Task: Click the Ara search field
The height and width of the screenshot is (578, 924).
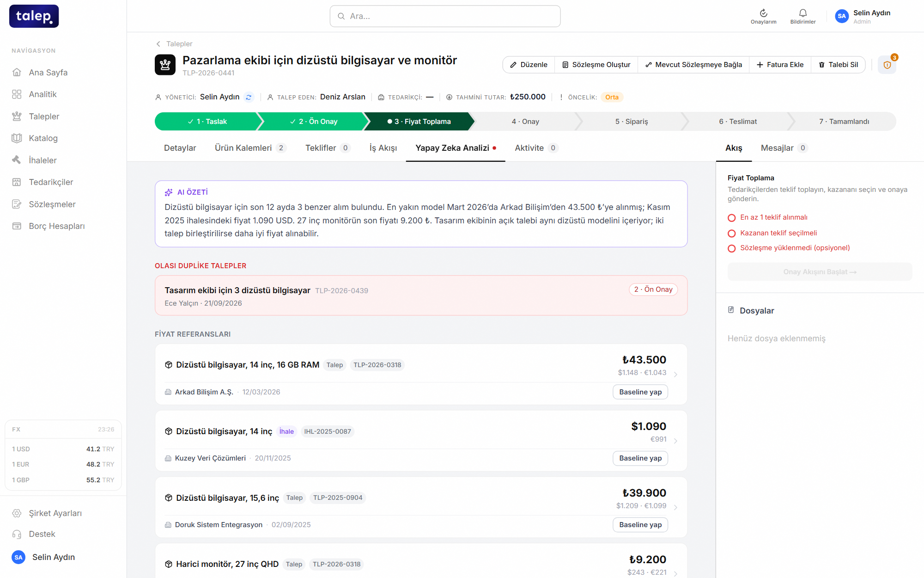Action: 445,16
